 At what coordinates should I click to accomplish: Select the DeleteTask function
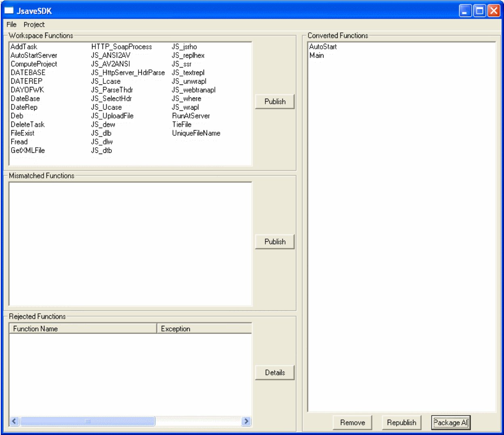click(27, 125)
